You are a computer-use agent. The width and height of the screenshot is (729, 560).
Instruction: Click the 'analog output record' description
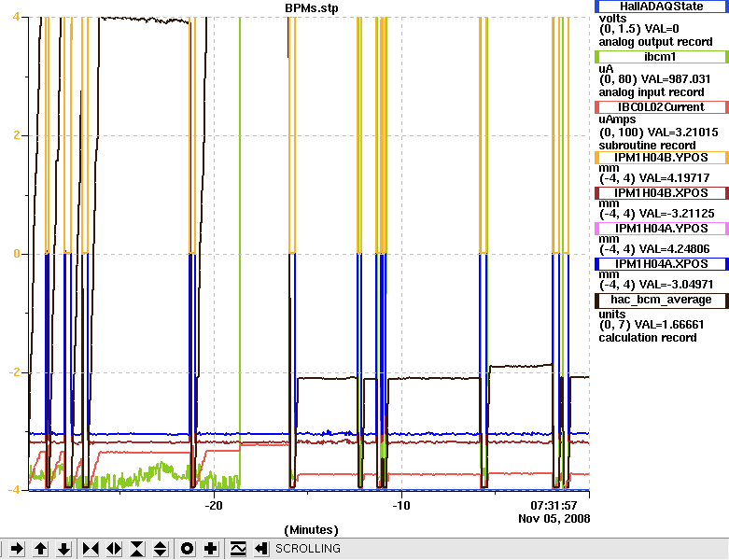(x=655, y=42)
